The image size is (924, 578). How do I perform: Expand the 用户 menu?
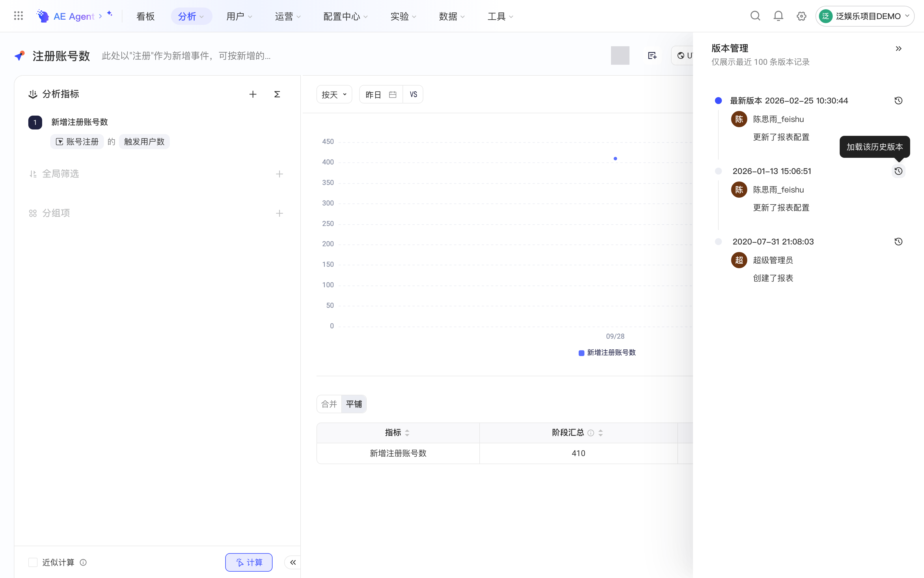coord(239,16)
